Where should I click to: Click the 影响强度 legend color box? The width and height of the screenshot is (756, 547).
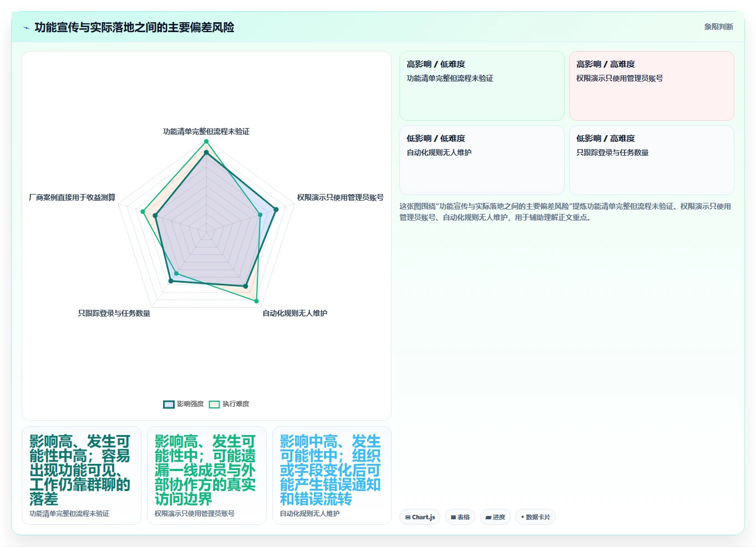click(169, 404)
